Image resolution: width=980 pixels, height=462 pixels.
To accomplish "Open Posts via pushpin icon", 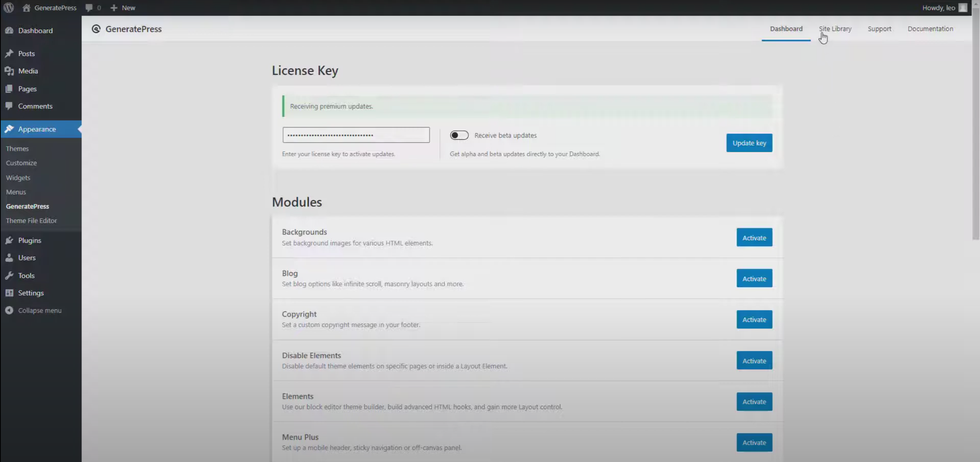I will tap(9, 54).
